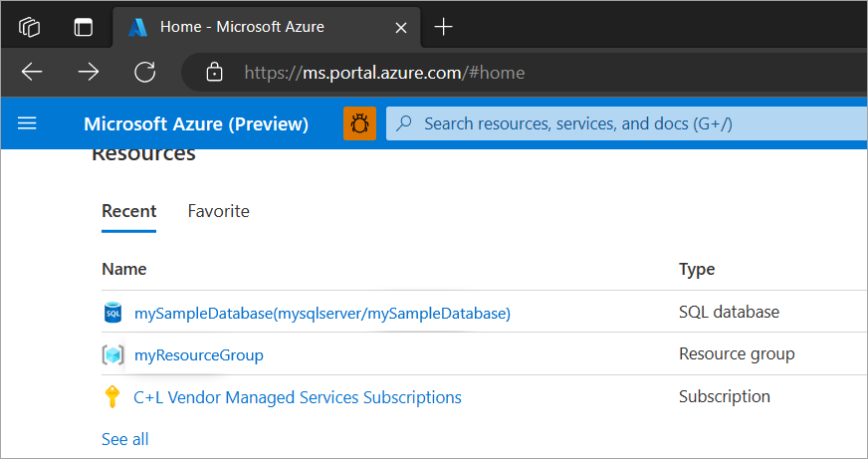Image resolution: width=868 pixels, height=459 pixels.
Task: Open mySampleDatabase resource link
Action: (x=323, y=314)
